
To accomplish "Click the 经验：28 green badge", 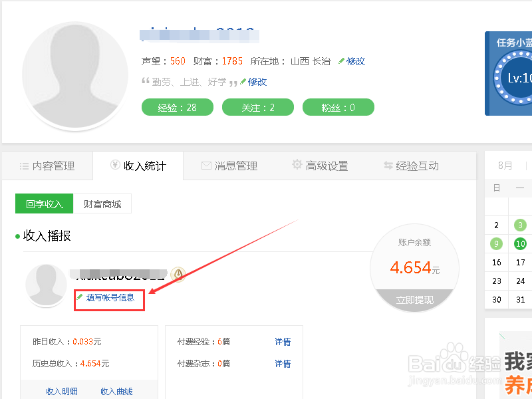I will pyautogui.click(x=178, y=107).
